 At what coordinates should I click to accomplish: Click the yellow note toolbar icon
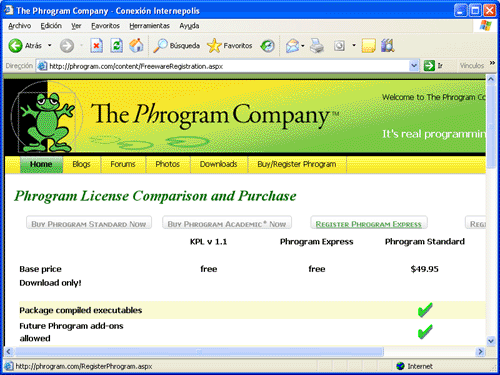[x=369, y=46]
